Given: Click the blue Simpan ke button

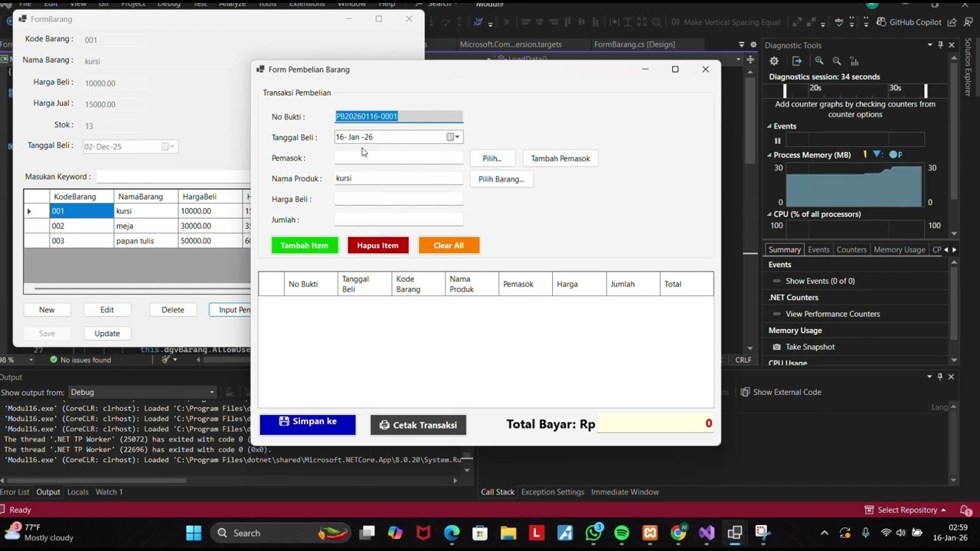Looking at the screenshot, I should tap(308, 424).
